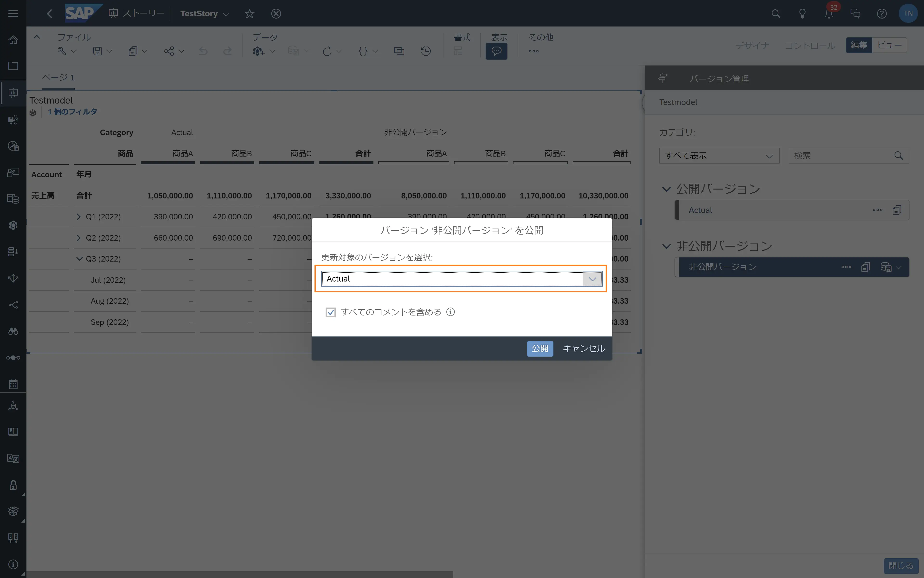
Task: Click the 10,330,000.00 total cell
Action: pos(603,196)
